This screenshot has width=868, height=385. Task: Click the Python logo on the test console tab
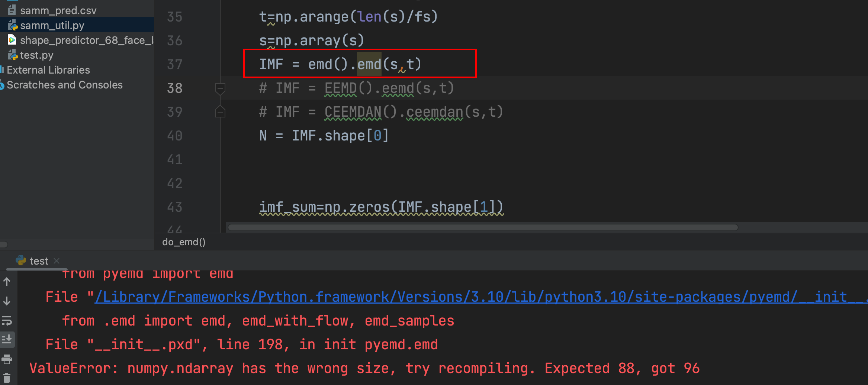[20, 261]
